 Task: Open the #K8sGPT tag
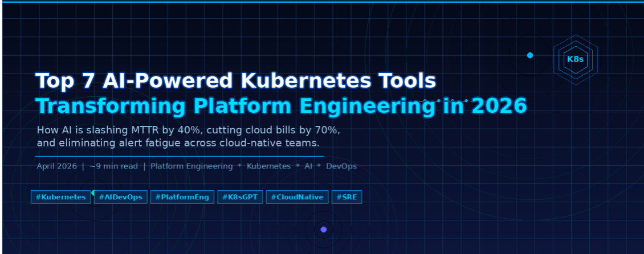point(240,197)
